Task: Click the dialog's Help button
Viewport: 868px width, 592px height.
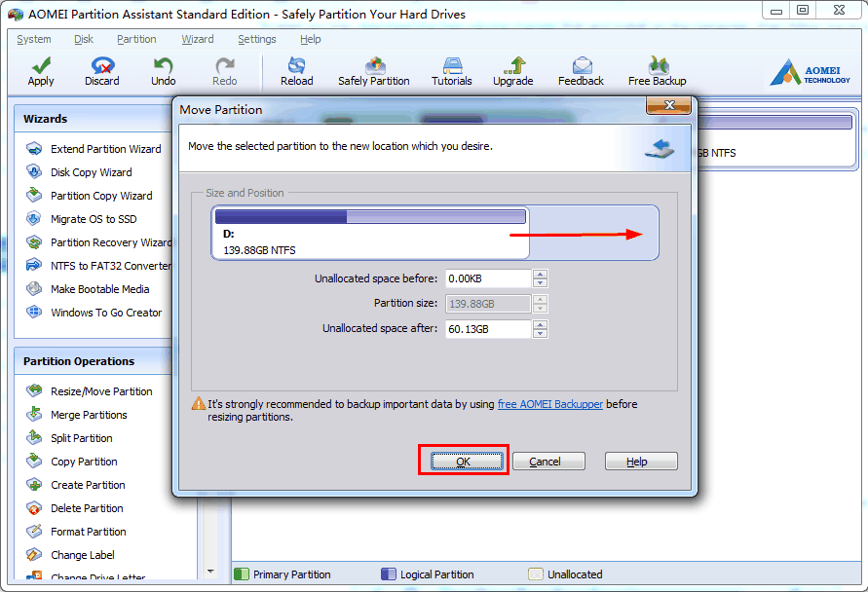Action: coord(641,462)
